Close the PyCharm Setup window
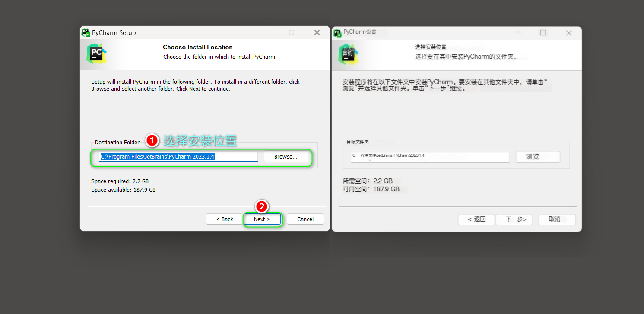This screenshot has height=314, width=644. click(x=317, y=32)
